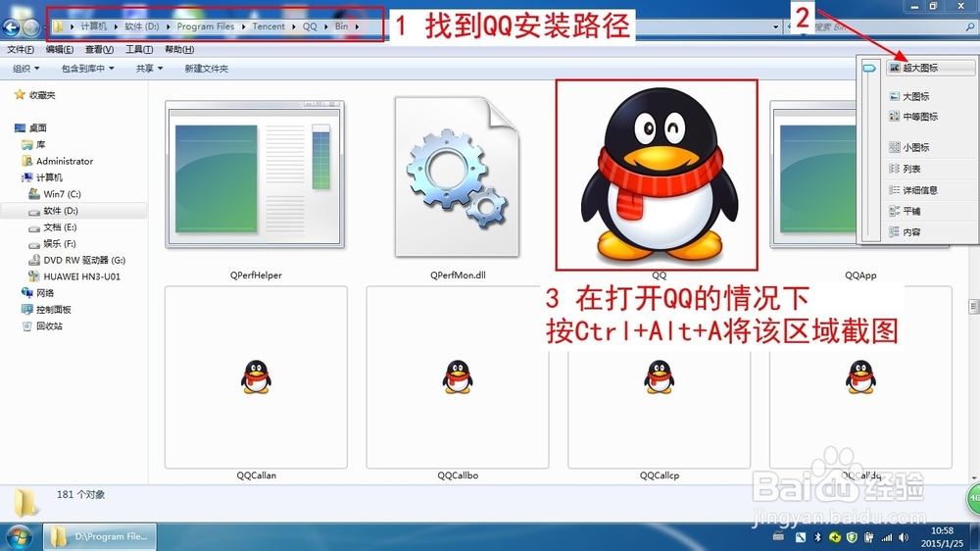Open the address bar history dropdown
This screenshot has height=551, width=980.
pyautogui.click(x=775, y=26)
